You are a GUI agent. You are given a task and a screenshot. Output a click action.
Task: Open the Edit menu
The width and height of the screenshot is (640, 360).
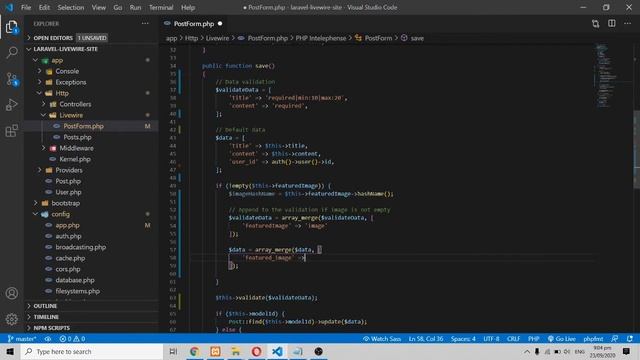coord(44,7)
